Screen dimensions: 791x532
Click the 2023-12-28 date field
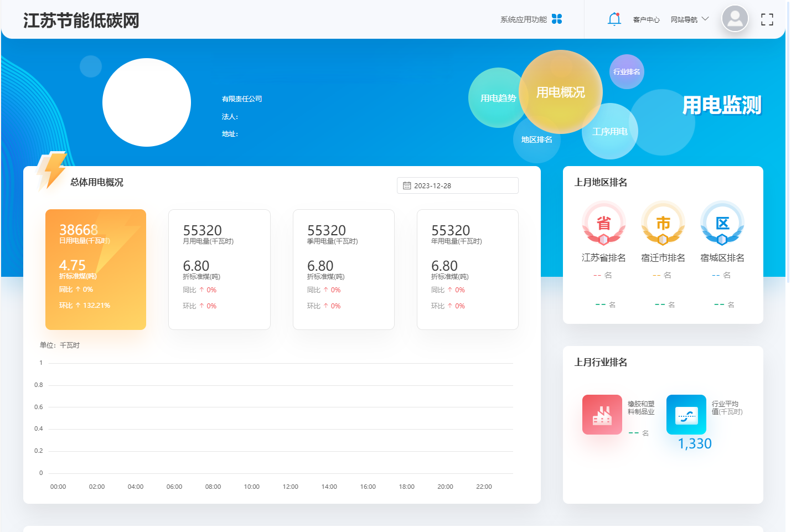point(437,185)
